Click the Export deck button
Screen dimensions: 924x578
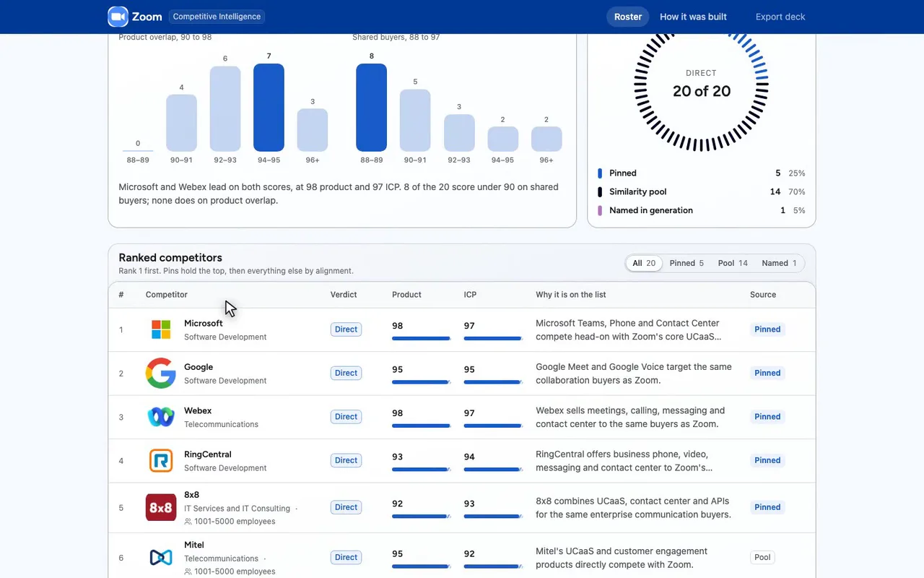coord(780,17)
